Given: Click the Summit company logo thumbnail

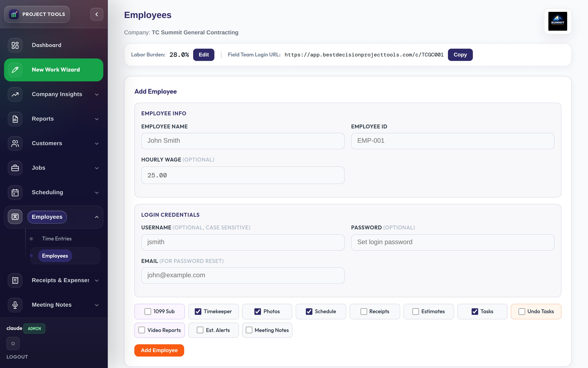Looking at the screenshot, I should point(558,21).
